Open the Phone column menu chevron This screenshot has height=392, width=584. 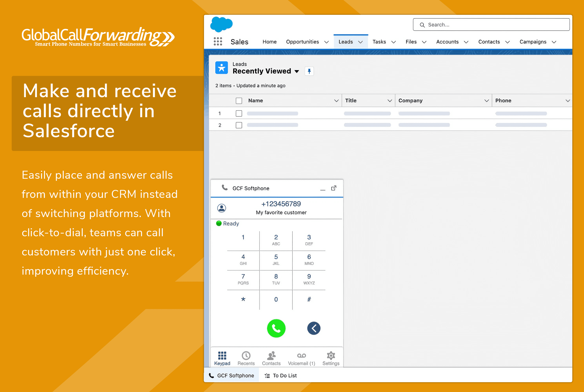point(568,101)
